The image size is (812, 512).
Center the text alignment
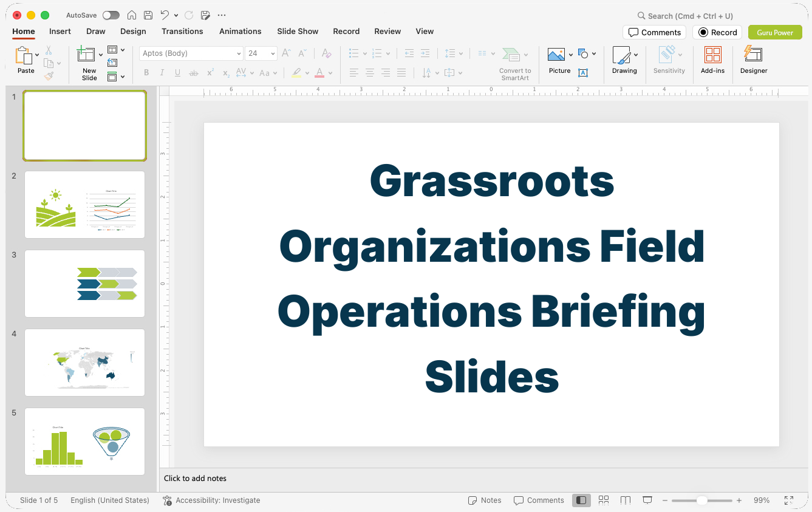(x=370, y=73)
